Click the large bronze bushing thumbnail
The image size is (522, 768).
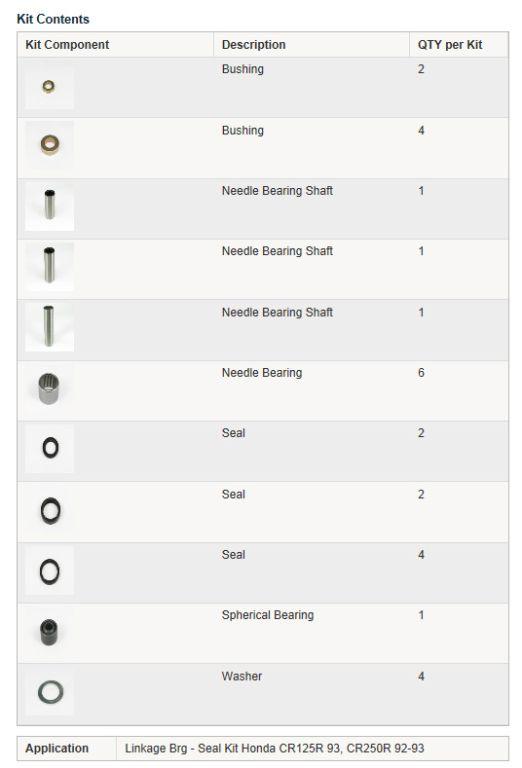[x=49, y=145]
